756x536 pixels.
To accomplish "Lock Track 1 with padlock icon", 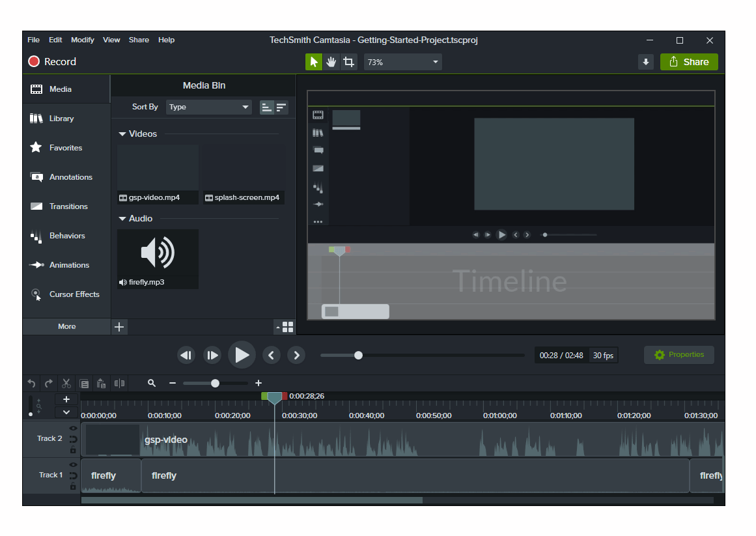I will [73, 487].
